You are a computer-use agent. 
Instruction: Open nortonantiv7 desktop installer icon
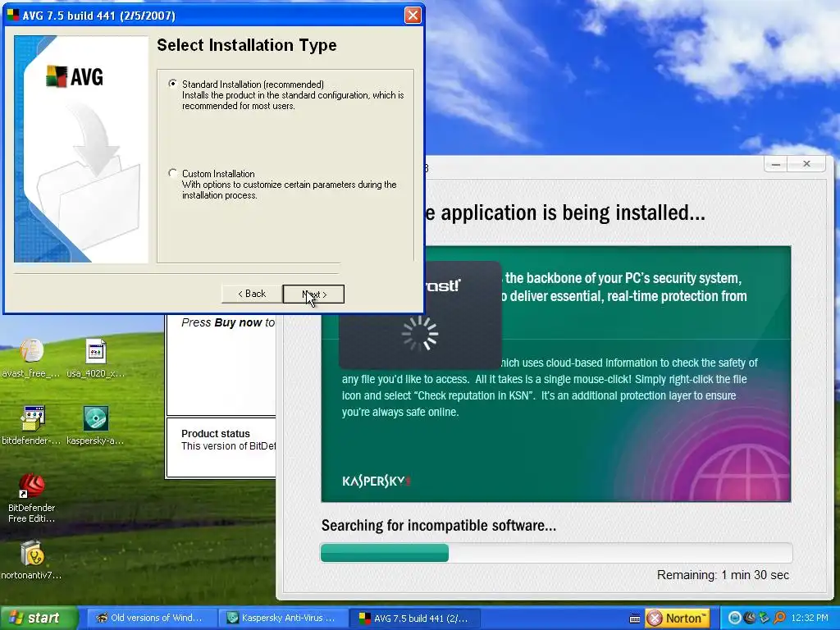point(31,560)
